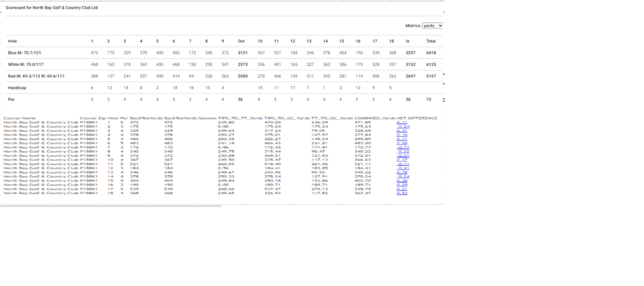The width and height of the screenshot is (644, 286).
Task: Open hole 1 net difference link 0.11
Action: (402, 122)
